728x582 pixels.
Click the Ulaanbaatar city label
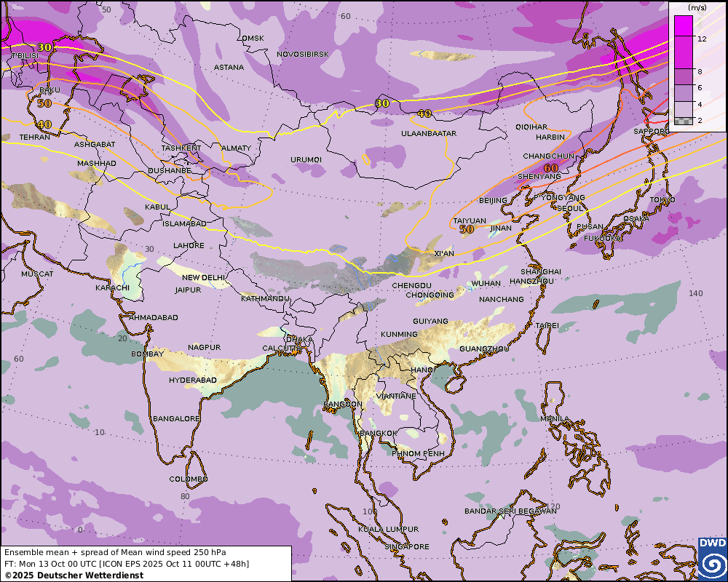[x=429, y=134]
